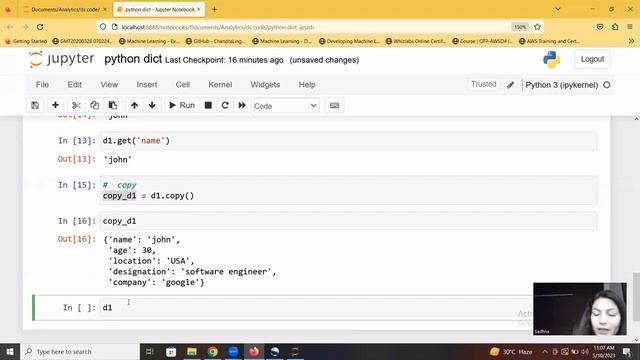Image resolution: width=640 pixels, height=360 pixels.
Task: Interrupt the kernel with the stop icon
Action: click(208, 105)
